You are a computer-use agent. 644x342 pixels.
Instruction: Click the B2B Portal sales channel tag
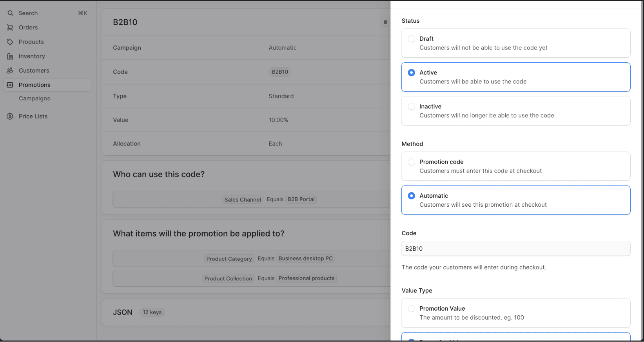301,199
